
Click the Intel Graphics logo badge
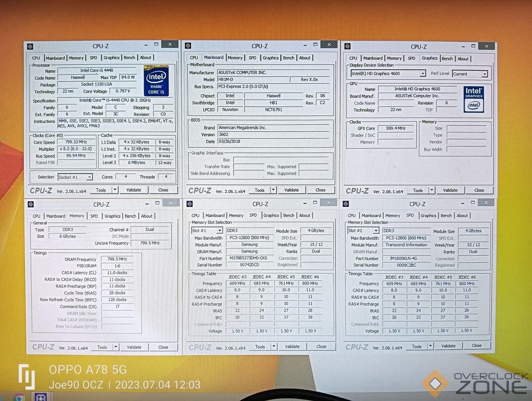click(474, 100)
